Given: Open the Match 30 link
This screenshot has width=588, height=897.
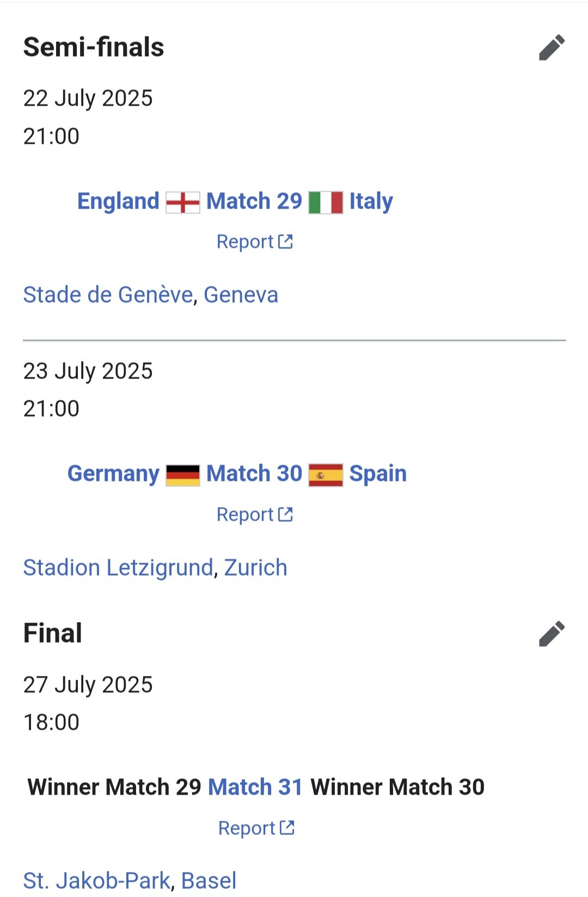Looking at the screenshot, I should pos(254,473).
